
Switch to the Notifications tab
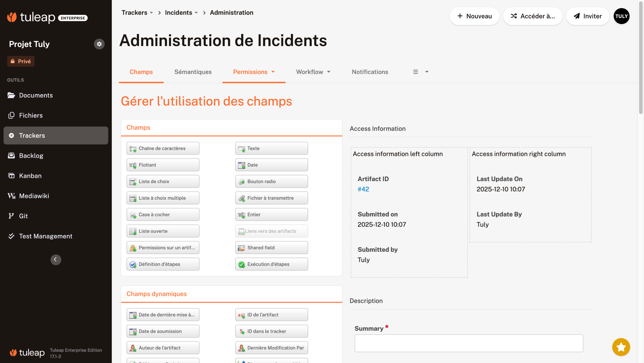[x=370, y=72]
